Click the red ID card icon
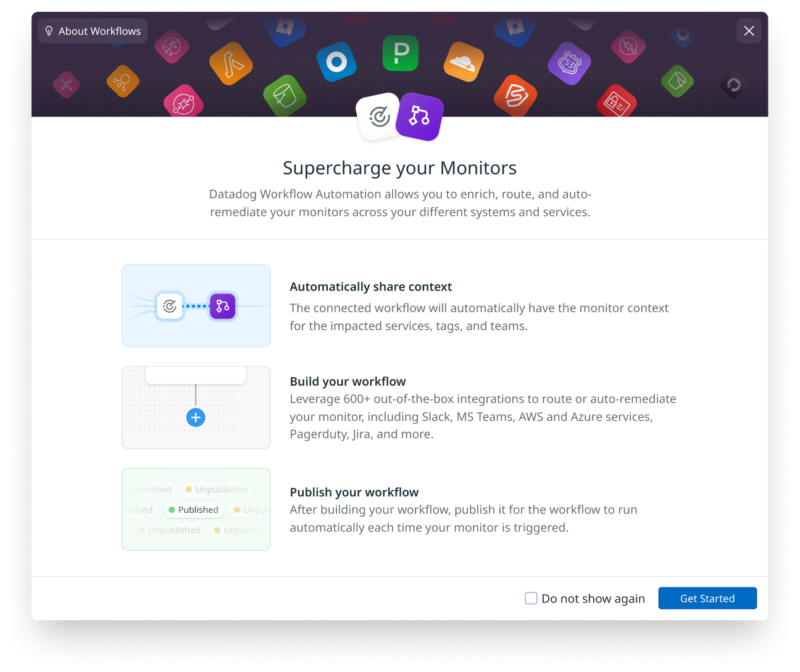 [x=617, y=102]
